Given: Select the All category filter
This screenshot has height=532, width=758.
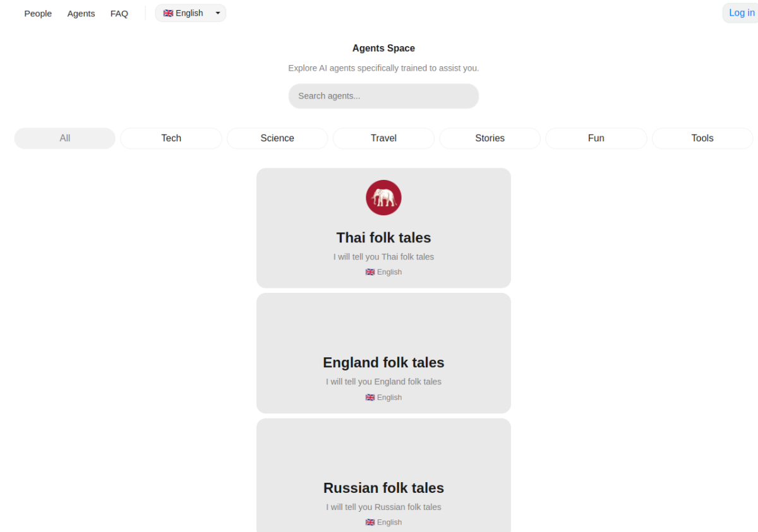Looking at the screenshot, I should 65,138.
